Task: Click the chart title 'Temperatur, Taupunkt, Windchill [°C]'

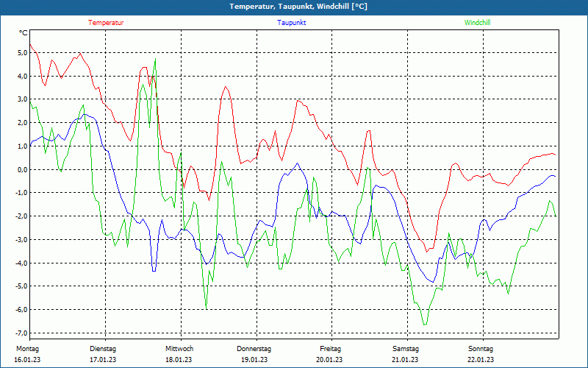Action: 298,7
